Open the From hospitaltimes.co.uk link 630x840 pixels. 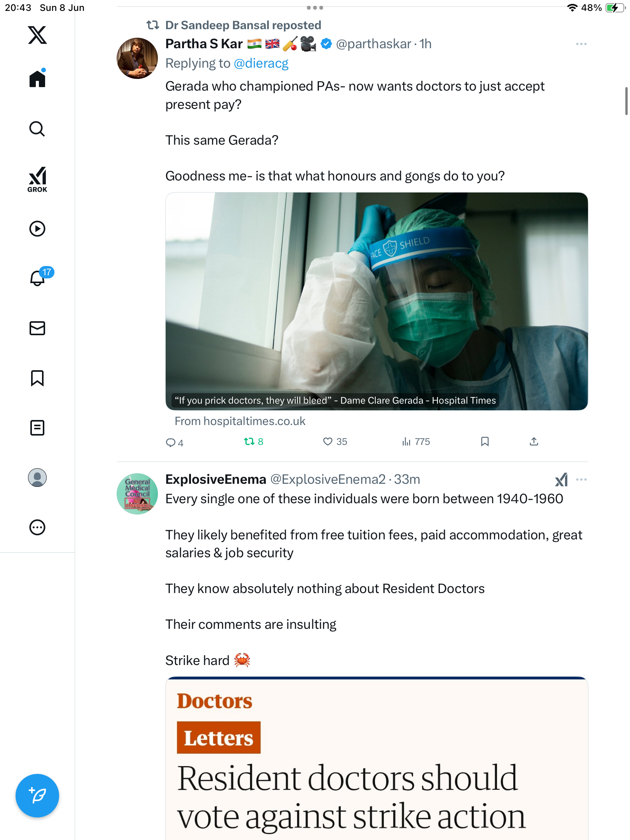pos(240,421)
